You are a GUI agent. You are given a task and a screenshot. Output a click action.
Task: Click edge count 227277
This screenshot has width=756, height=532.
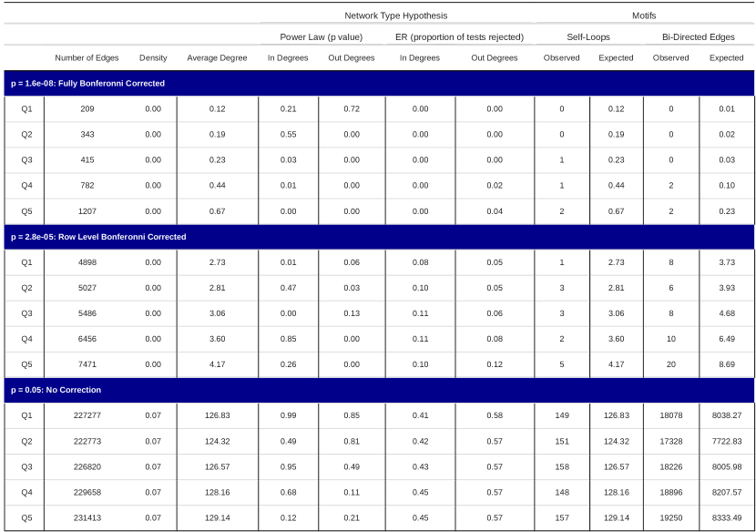coord(87,415)
